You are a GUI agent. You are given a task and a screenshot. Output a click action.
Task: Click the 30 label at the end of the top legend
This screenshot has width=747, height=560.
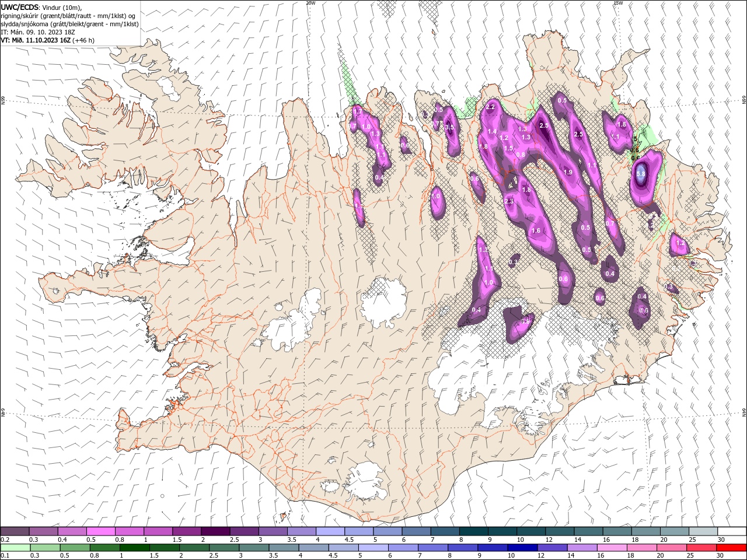coord(721,540)
